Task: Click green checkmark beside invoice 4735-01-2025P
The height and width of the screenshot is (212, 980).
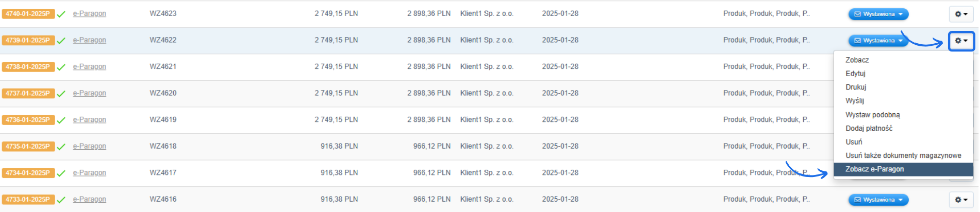Action: point(61,147)
